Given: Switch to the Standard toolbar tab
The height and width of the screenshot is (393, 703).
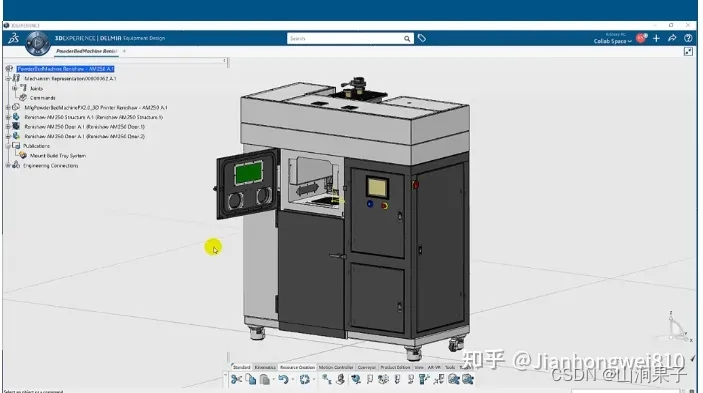Looking at the screenshot, I should point(242,367).
